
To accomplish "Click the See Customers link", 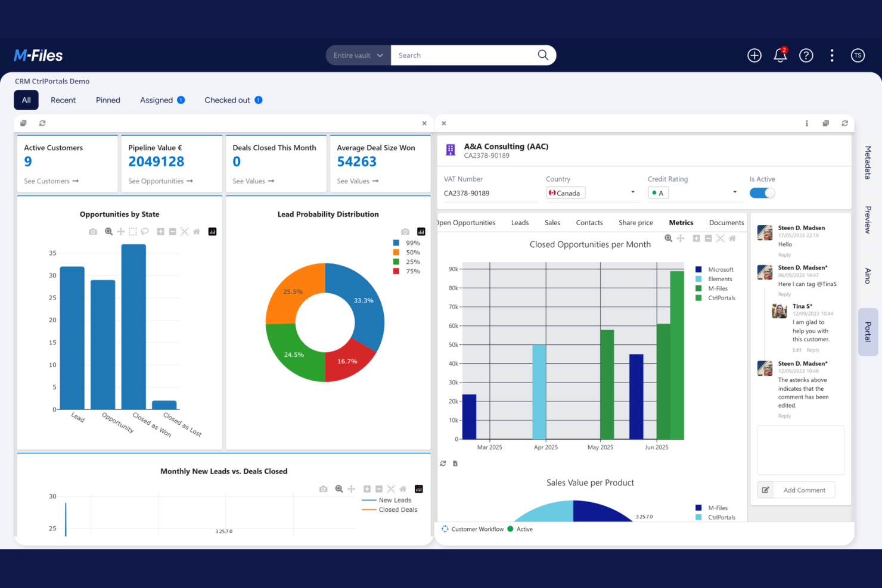I will [51, 181].
